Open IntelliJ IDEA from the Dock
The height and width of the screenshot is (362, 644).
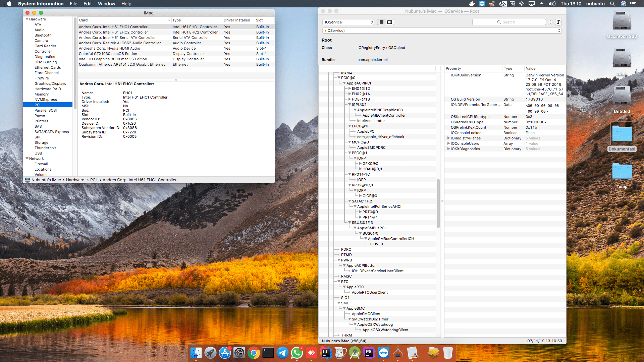(x=325, y=353)
